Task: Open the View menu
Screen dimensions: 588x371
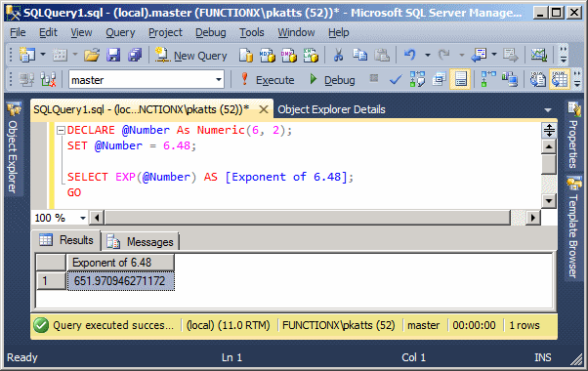Action: pyautogui.click(x=81, y=33)
